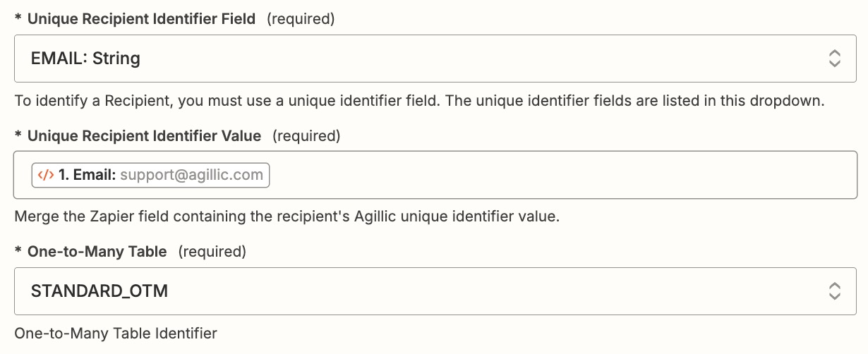The height and width of the screenshot is (354, 868).
Task: Click the STANDARD_OTM value text
Action: point(100,291)
